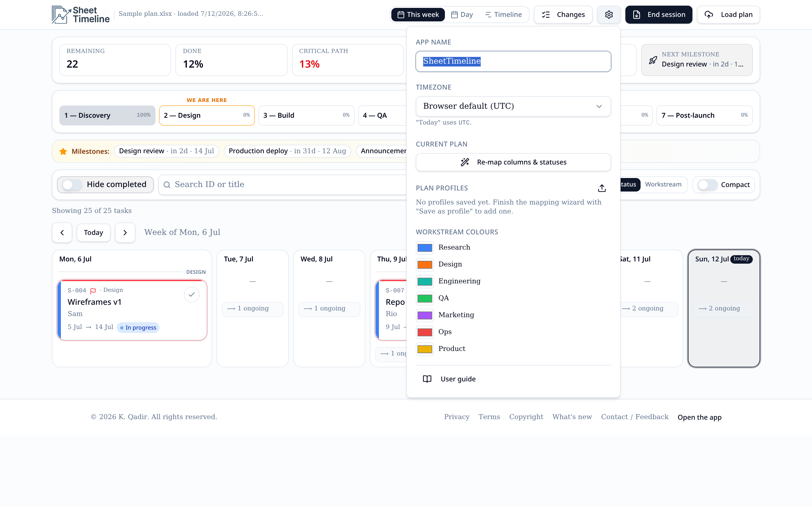
Task: Open the Timezone dropdown
Action: 513,106
